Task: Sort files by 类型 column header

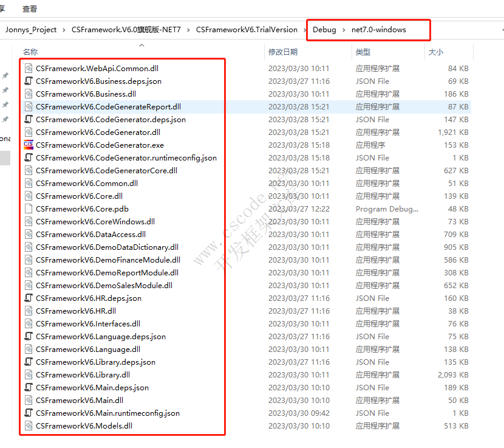Action: pyautogui.click(x=363, y=52)
